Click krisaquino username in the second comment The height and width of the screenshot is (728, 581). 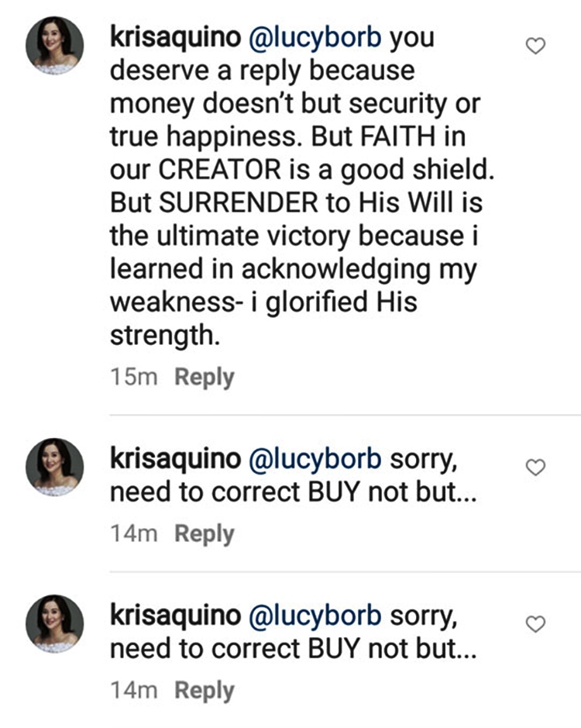click(x=175, y=458)
